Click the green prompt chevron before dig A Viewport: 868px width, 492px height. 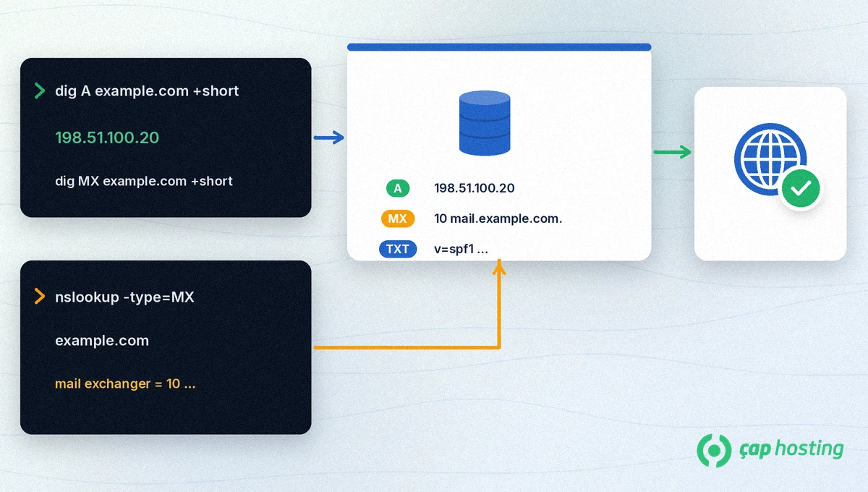click(x=39, y=91)
